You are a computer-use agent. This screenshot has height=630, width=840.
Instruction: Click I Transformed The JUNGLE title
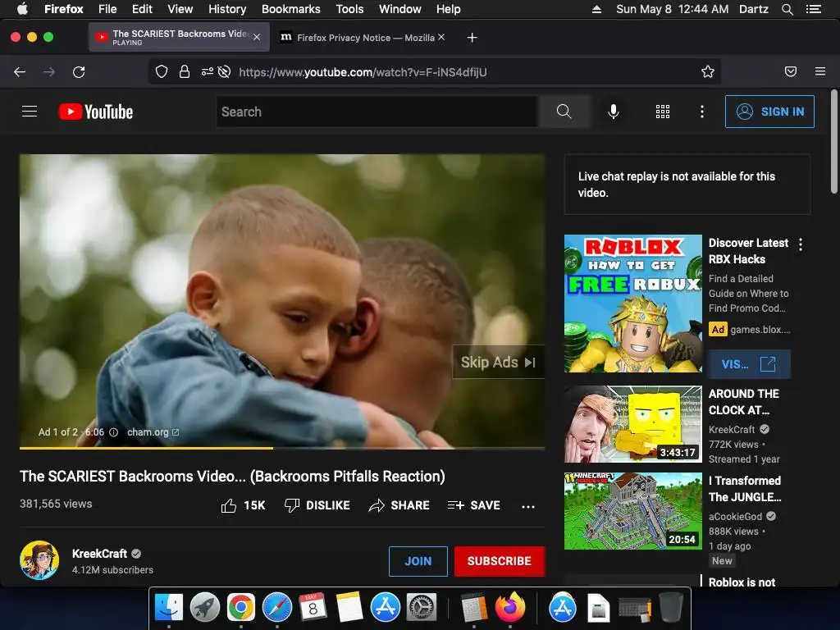pyautogui.click(x=745, y=489)
